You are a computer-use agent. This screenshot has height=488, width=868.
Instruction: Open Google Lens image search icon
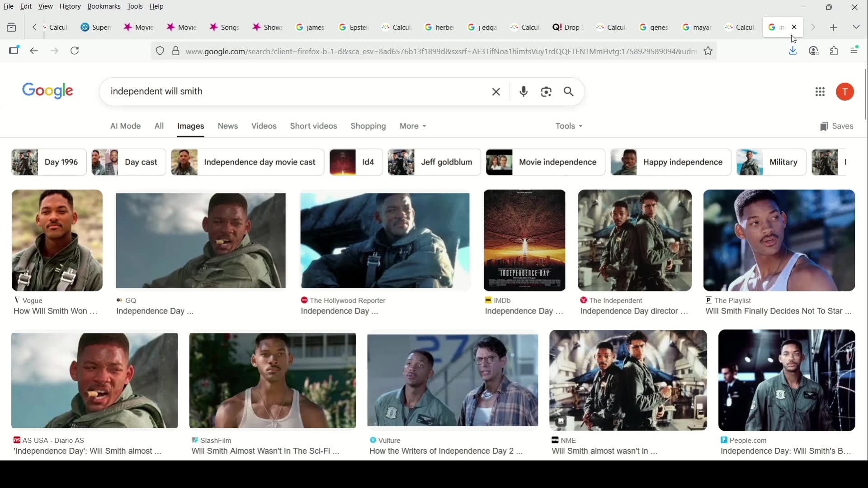[x=547, y=92]
